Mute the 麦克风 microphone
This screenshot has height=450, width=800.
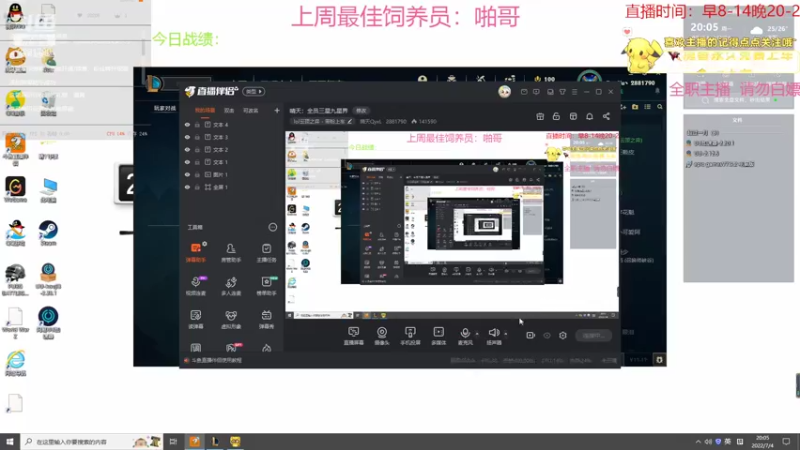point(465,336)
